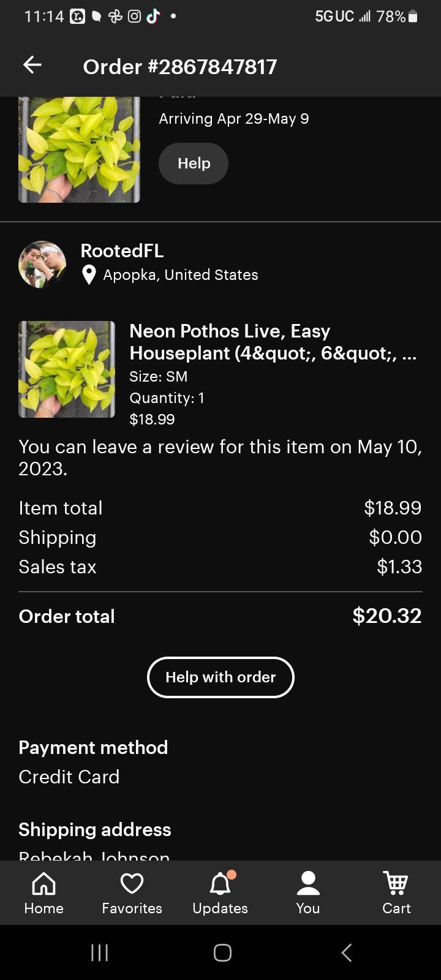Tap the Apopka location pin icon
Viewport: 441px width, 980px height.
(89, 275)
